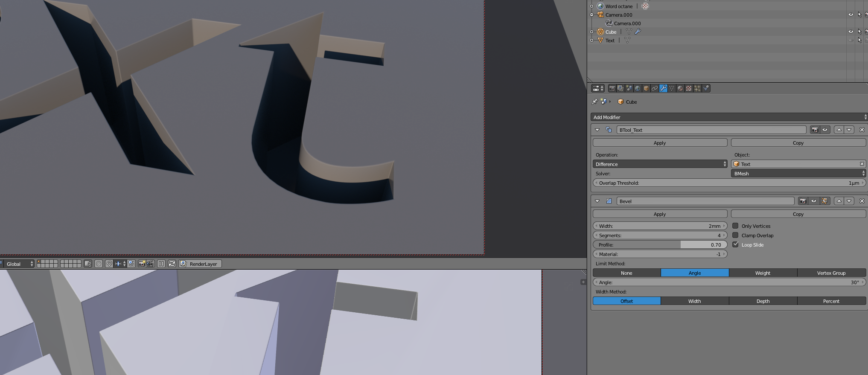
Task: Click the mesh data icon beside Cube in outliner
Action: click(629, 32)
